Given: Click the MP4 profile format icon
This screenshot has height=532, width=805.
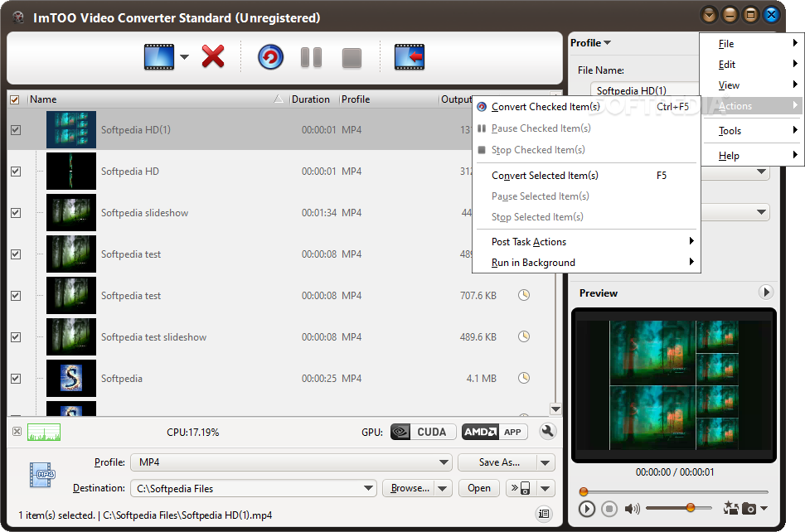Looking at the screenshot, I should tap(42, 475).
